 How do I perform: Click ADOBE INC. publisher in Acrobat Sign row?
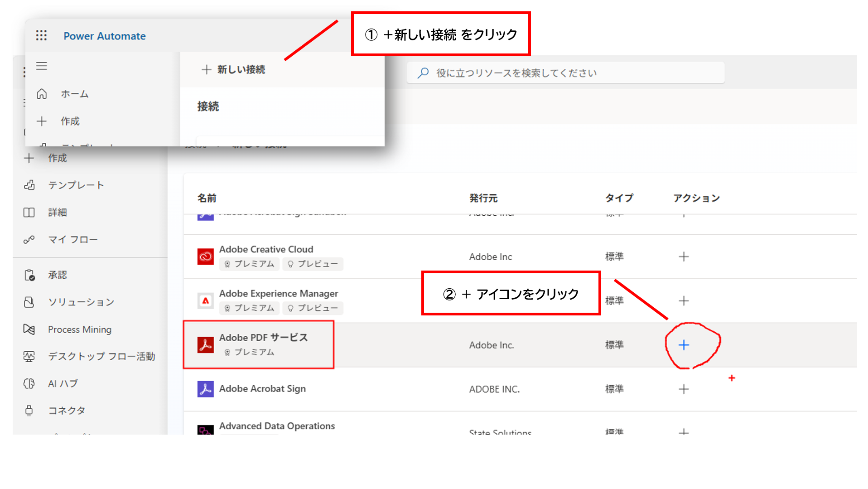pos(494,389)
